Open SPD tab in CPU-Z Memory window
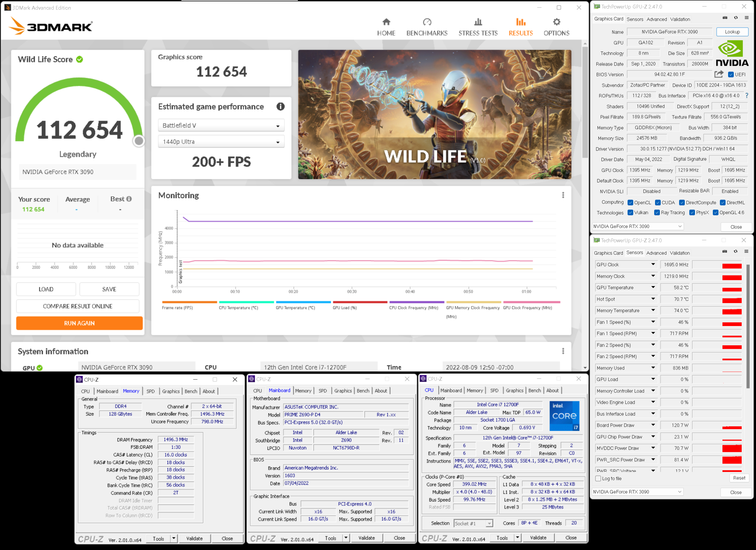Viewport: 756px width, 550px height. click(150, 391)
